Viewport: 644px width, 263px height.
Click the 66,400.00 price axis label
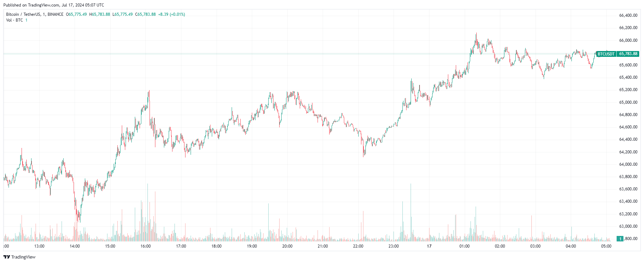(628, 15)
